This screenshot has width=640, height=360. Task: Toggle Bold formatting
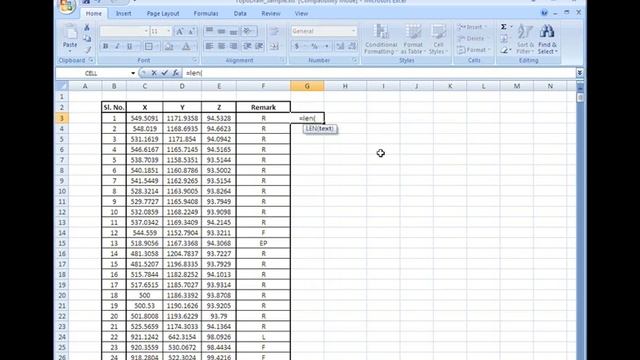pyautogui.click(x=105, y=47)
